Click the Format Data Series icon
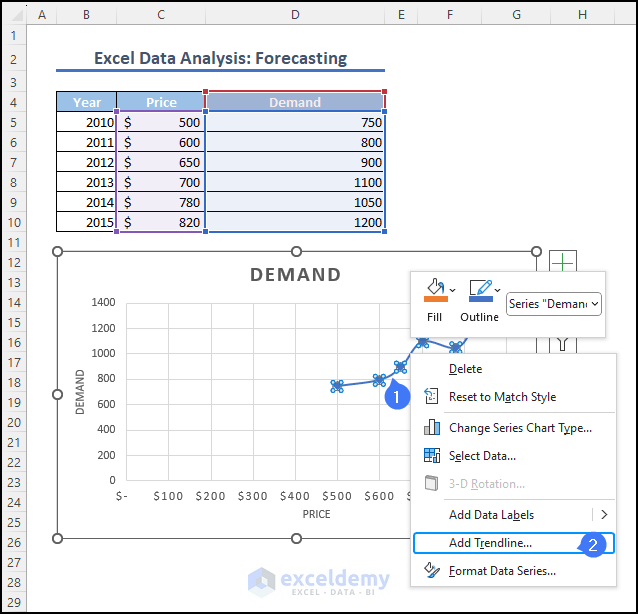The image size is (638, 614). point(432,570)
